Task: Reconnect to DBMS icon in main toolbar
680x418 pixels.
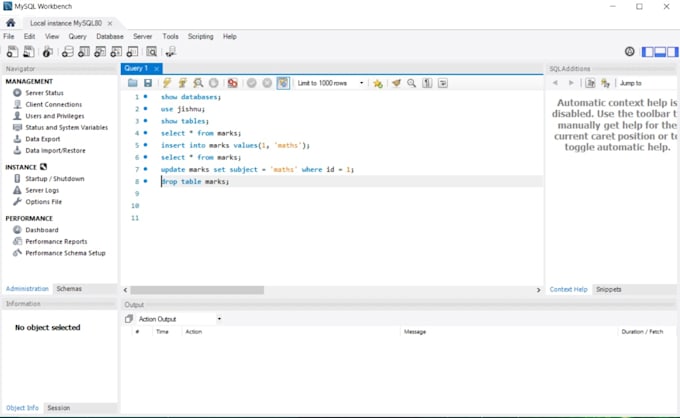Action: click(170, 52)
